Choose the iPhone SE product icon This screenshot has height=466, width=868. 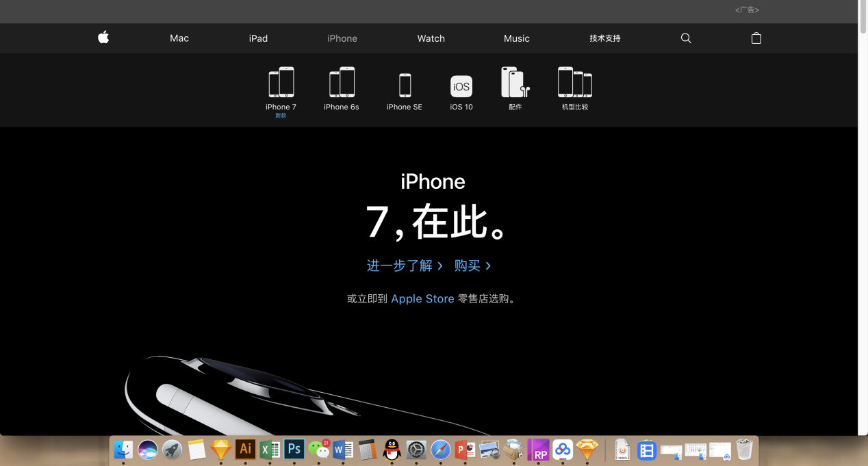pyautogui.click(x=405, y=86)
